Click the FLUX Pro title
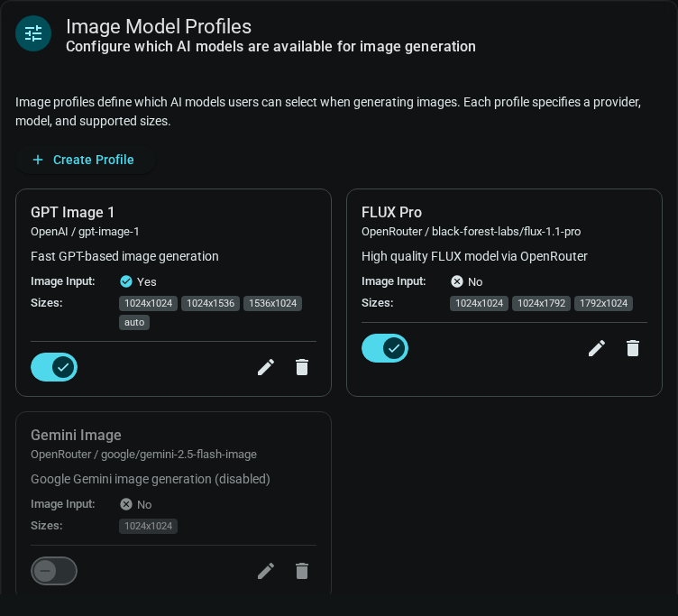The height and width of the screenshot is (616, 678). (x=392, y=213)
